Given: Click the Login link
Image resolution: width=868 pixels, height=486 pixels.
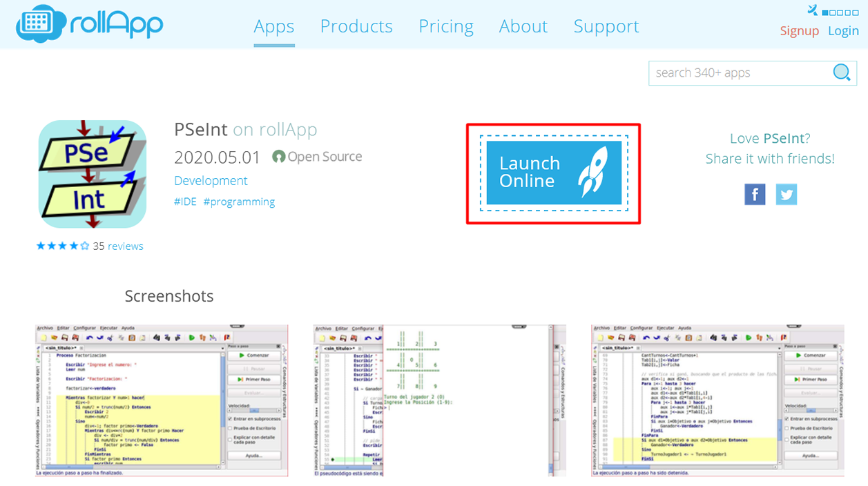Looking at the screenshot, I should (x=843, y=31).
